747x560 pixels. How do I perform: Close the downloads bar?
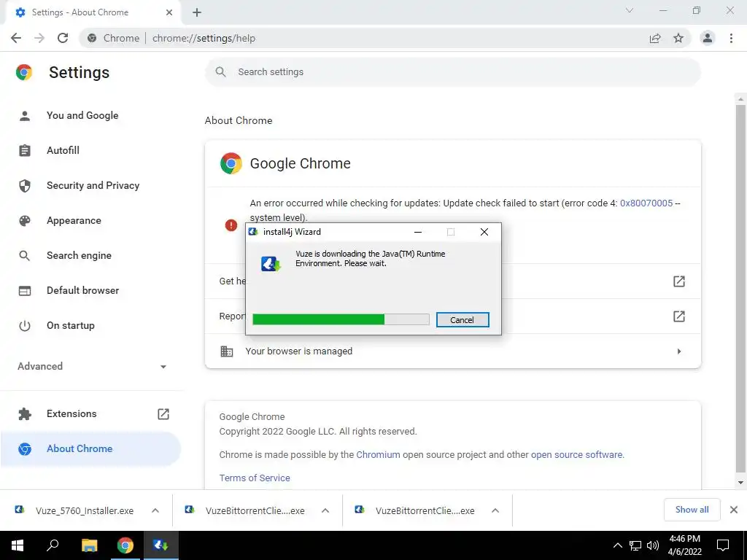(x=734, y=510)
